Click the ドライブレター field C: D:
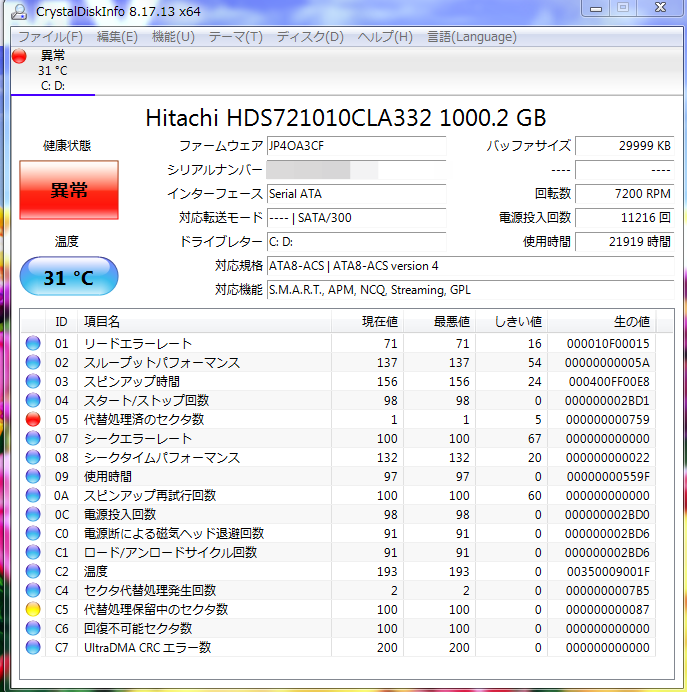This screenshot has width=687, height=692. [x=357, y=241]
